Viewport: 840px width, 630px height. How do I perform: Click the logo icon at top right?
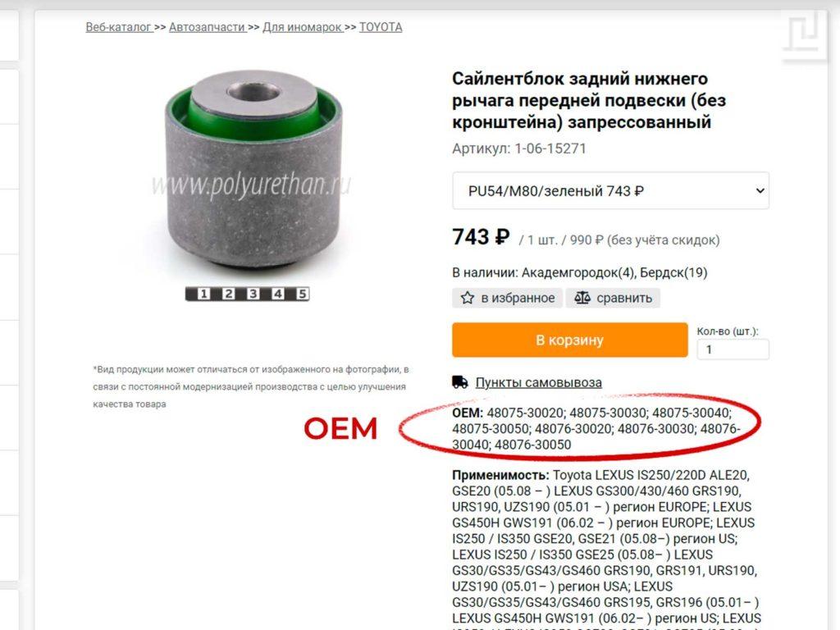click(805, 34)
